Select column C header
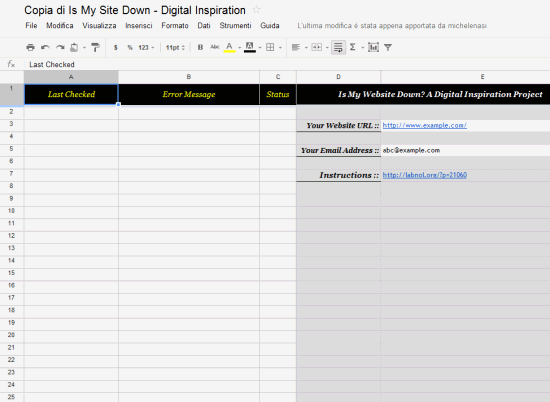550x402 pixels. tap(278, 77)
